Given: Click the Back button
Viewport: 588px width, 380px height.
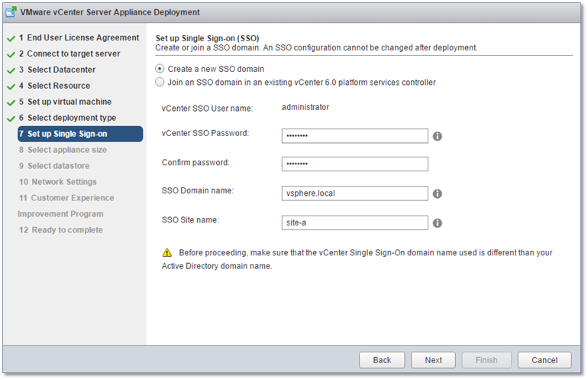Looking at the screenshot, I should [x=382, y=360].
